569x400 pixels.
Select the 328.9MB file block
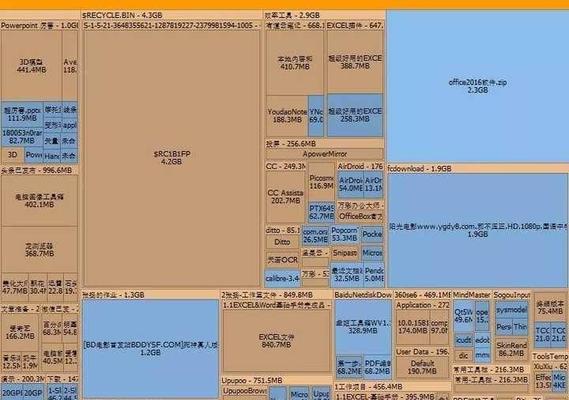coord(363,327)
